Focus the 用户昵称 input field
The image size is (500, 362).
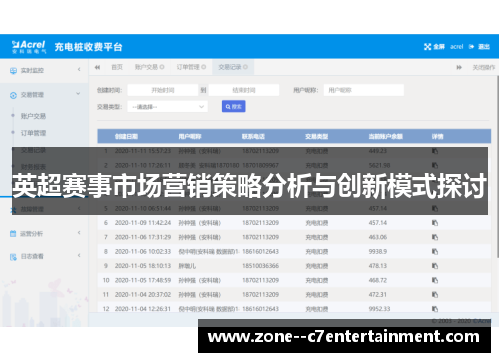pyautogui.click(x=364, y=90)
